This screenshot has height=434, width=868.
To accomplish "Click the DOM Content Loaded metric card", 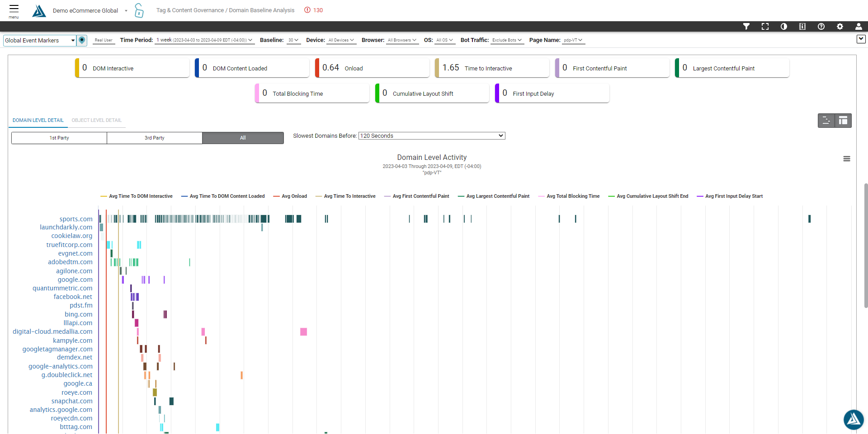I will coord(252,68).
